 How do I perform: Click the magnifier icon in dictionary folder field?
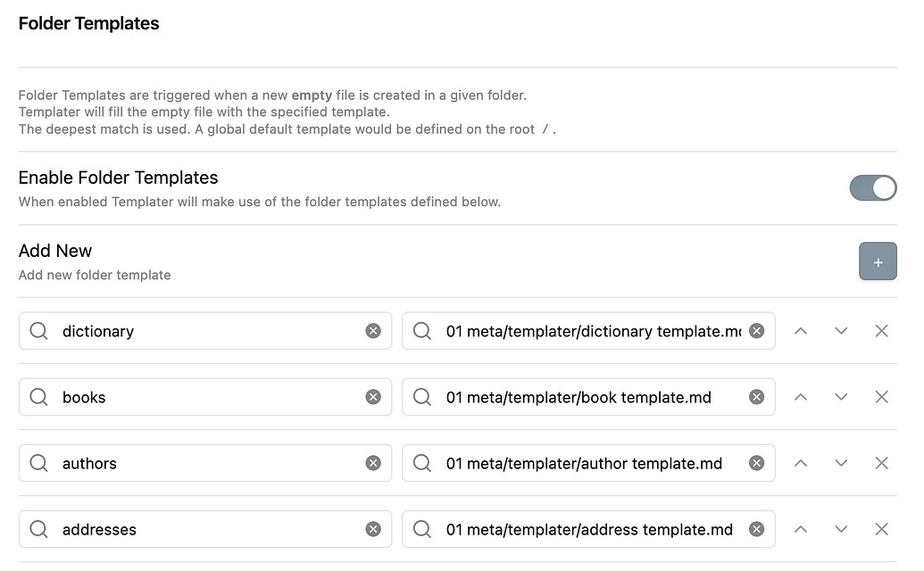pyautogui.click(x=38, y=330)
